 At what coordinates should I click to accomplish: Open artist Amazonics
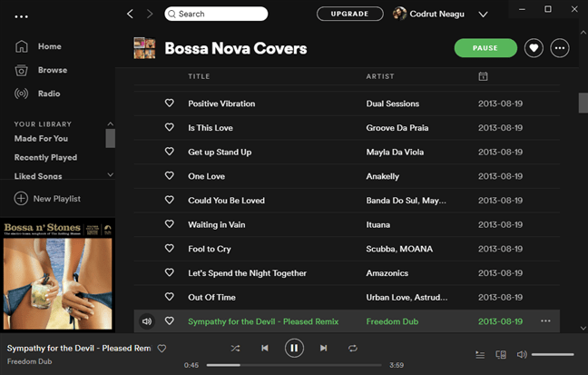pos(387,273)
